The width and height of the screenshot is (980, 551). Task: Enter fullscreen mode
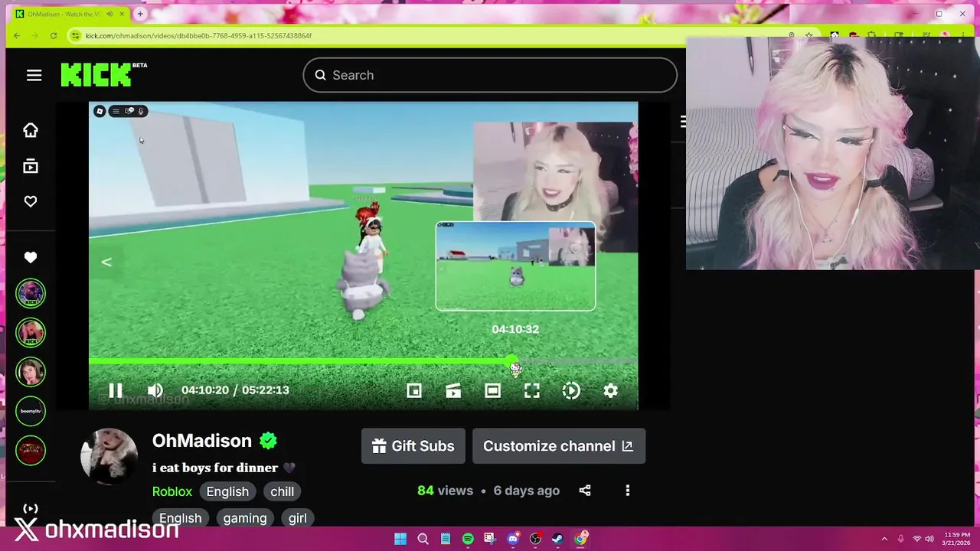click(532, 390)
